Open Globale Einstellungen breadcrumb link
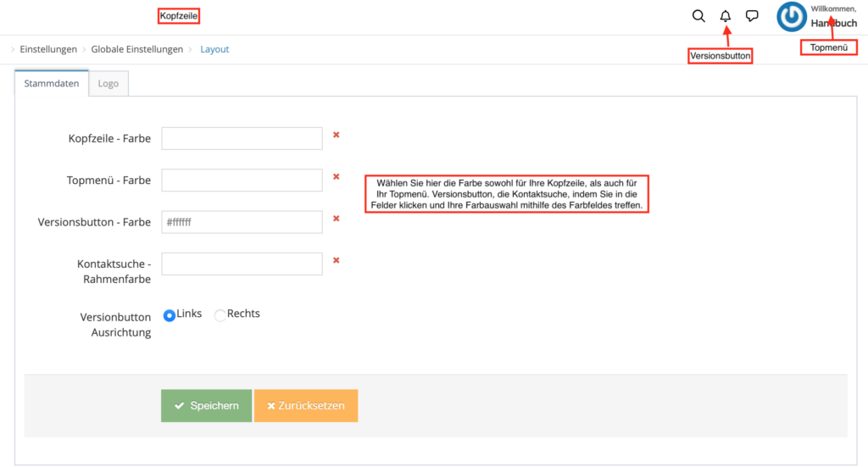868x467 pixels. coord(136,49)
